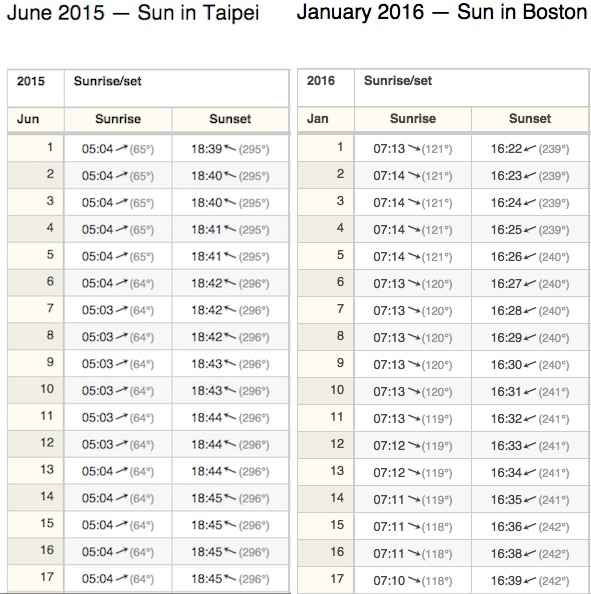Click the 'Sunrise' column header in Boston table

pyautogui.click(x=413, y=119)
